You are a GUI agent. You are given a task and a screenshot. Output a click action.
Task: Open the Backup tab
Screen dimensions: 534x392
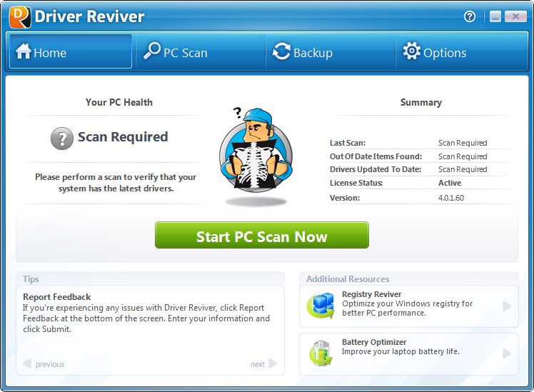(331, 52)
